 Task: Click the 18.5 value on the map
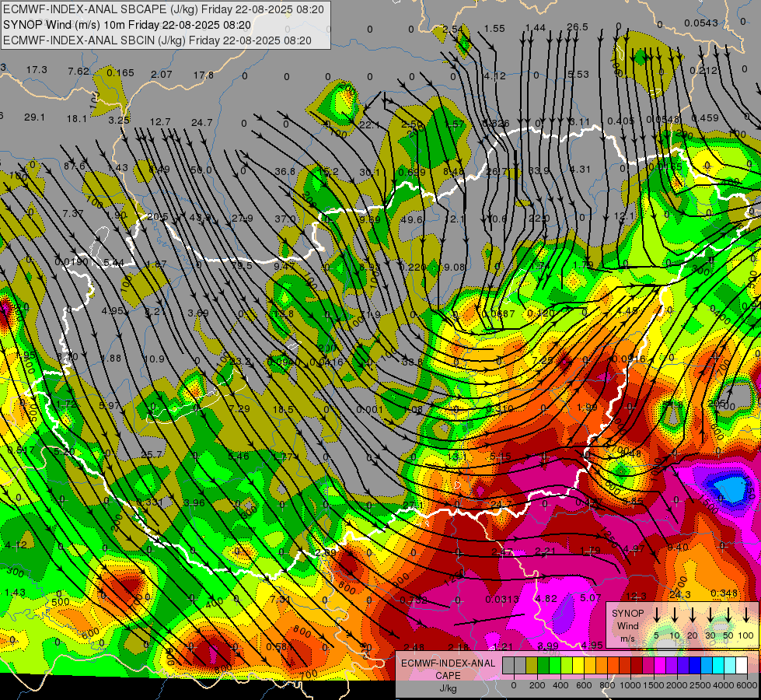(x=283, y=410)
